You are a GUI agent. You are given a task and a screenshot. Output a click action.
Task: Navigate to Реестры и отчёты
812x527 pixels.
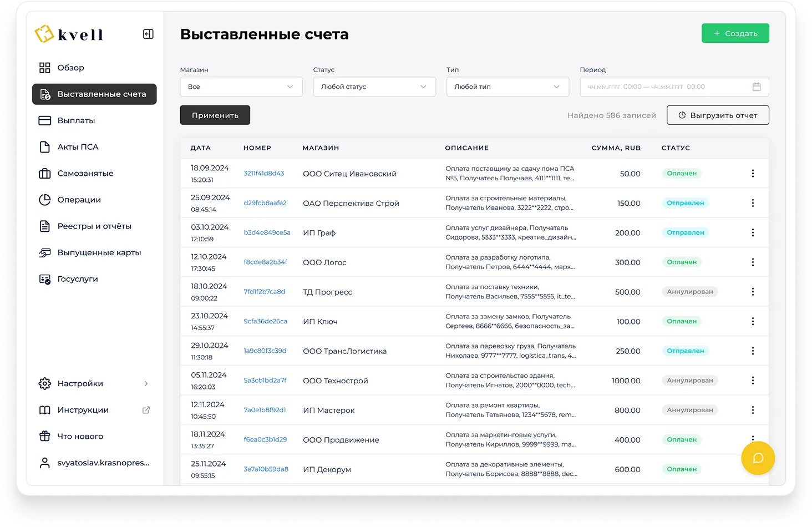94,226
